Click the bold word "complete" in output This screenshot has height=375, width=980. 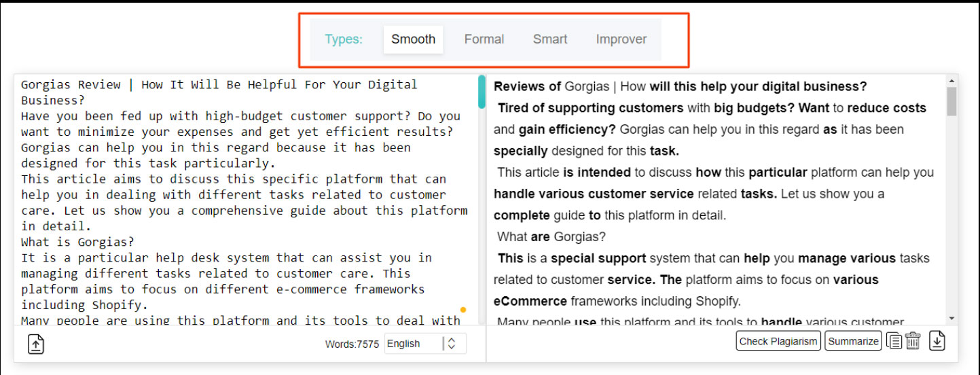pos(522,215)
